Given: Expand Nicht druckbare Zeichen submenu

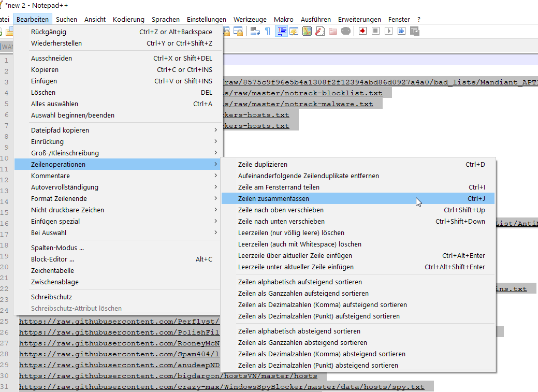Looking at the screenshot, I should (117, 210).
